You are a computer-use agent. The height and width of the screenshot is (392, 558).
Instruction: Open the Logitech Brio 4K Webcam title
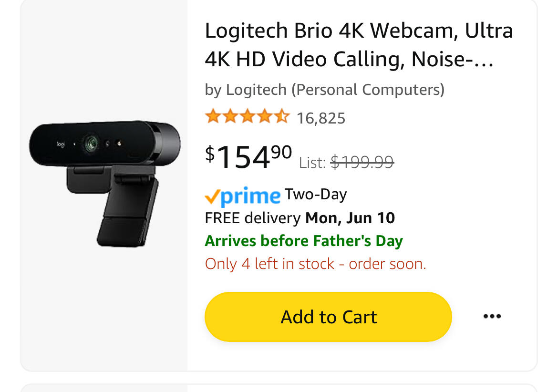359,45
